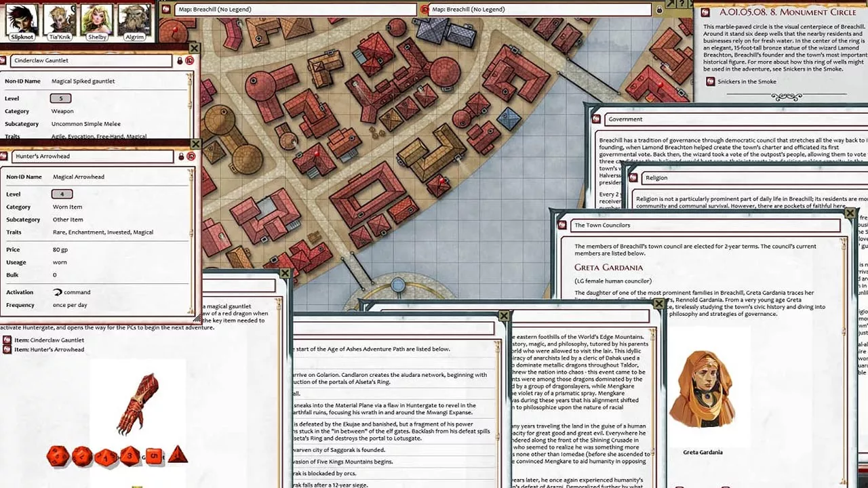Image resolution: width=868 pixels, height=488 pixels.
Task: Click Level 5 field of Cinderclaw Gauntlet
Action: pyautogui.click(x=60, y=98)
